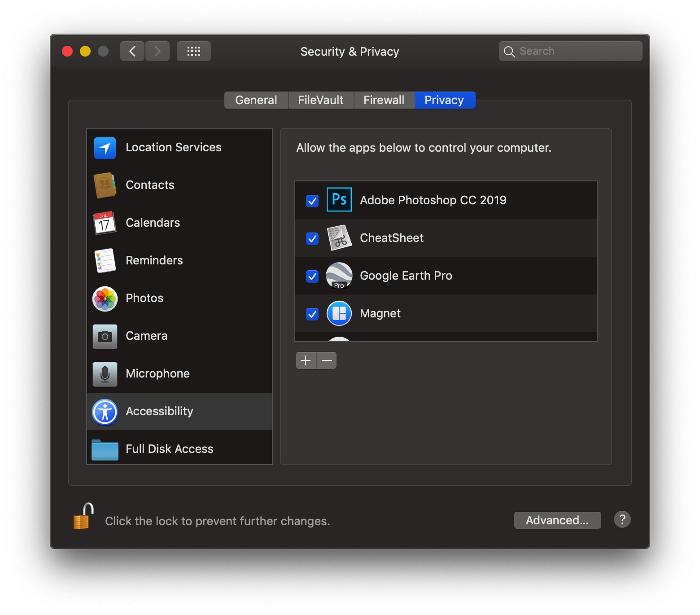Toggle Magnet's accessibility permission
700x615 pixels.
point(312,314)
